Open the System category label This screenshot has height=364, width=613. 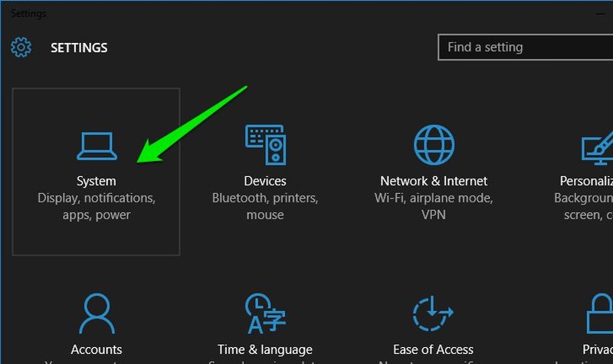[97, 181]
